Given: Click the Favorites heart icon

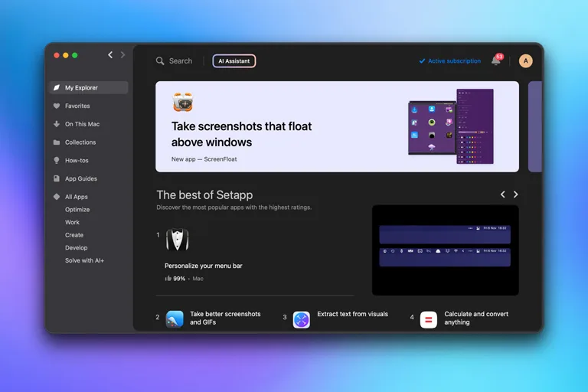Looking at the screenshot, I should [57, 106].
